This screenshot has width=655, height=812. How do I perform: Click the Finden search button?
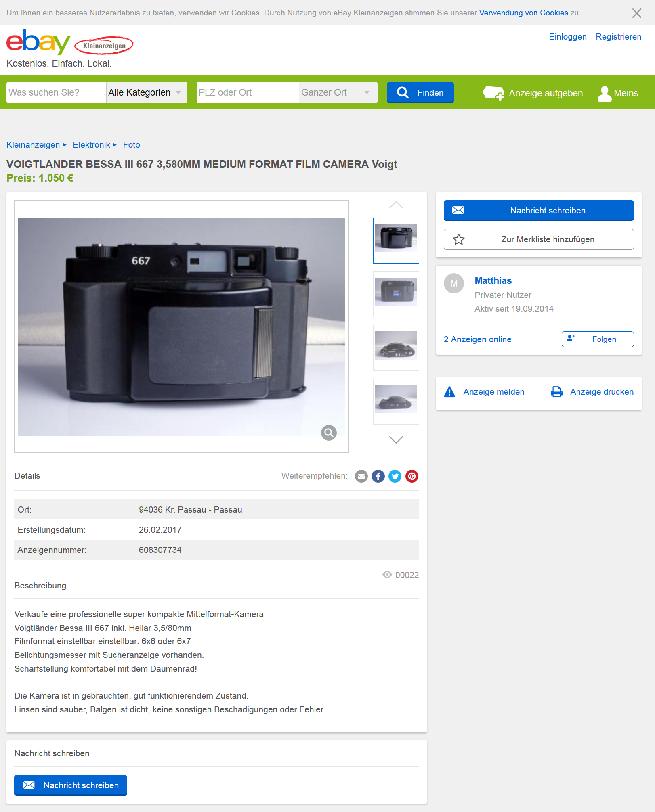(x=420, y=92)
